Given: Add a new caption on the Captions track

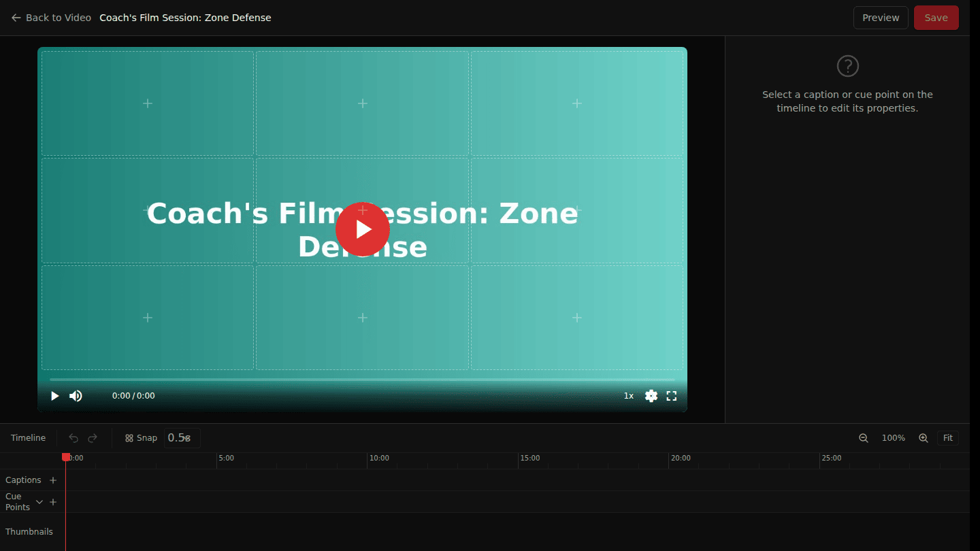Looking at the screenshot, I should coord(53,480).
